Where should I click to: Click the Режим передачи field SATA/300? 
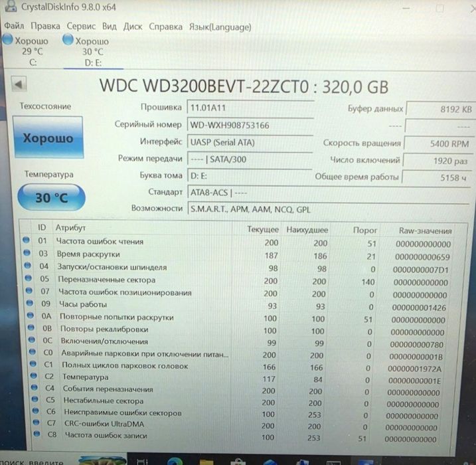coord(250,159)
